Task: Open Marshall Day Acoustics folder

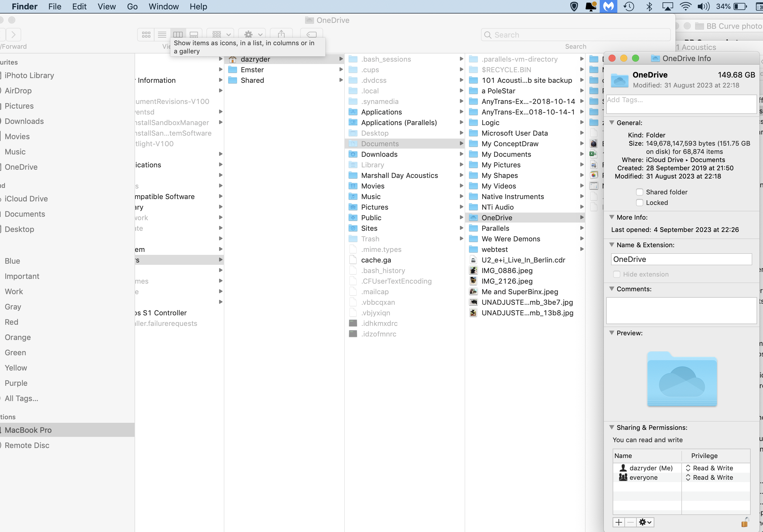Action: click(399, 176)
